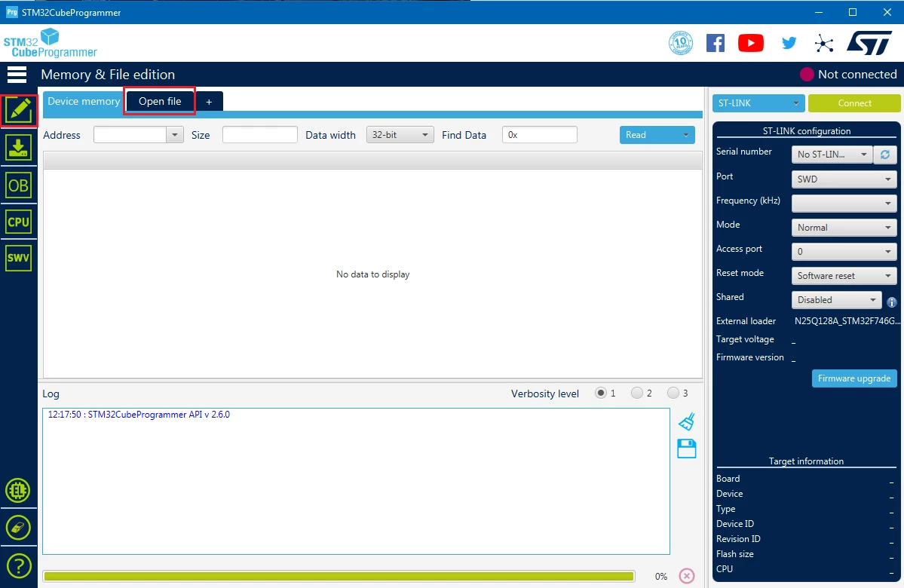This screenshot has height=588, width=904.
Task: Expand the Read button dropdown arrow
Action: [685, 135]
